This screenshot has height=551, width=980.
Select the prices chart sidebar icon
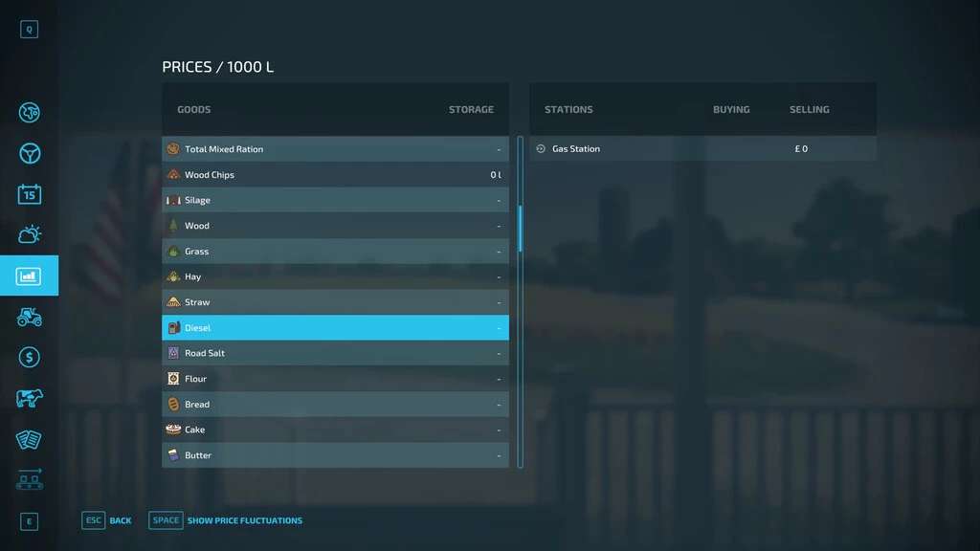pyautogui.click(x=29, y=275)
